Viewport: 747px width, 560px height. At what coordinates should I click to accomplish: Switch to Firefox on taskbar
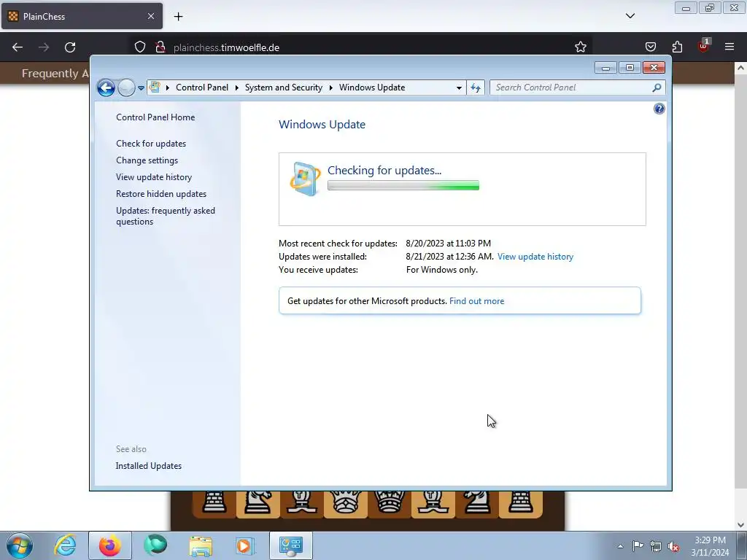110,545
